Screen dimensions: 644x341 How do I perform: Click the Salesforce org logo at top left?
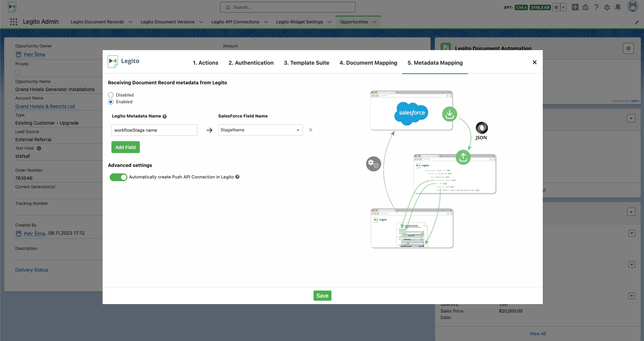(x=12, y=7)
